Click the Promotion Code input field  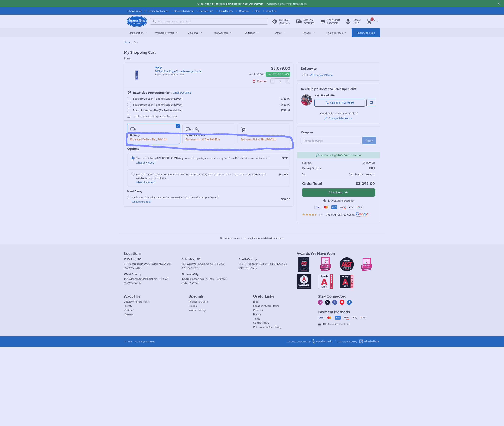click(x=331, y=141)
